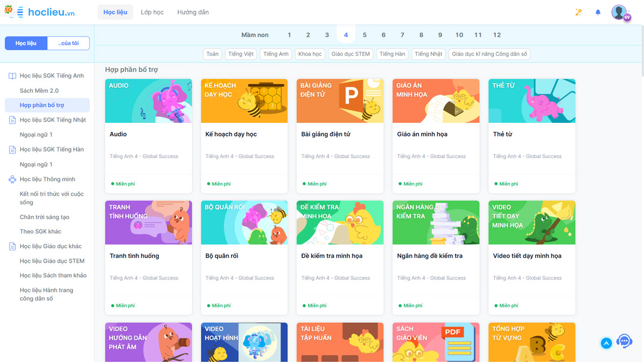Image resolution: width=644 pixels, height=362 pixels.
Task: Open Học liệu Sách tham khảo sidebar item
Action: coord(53,276)
